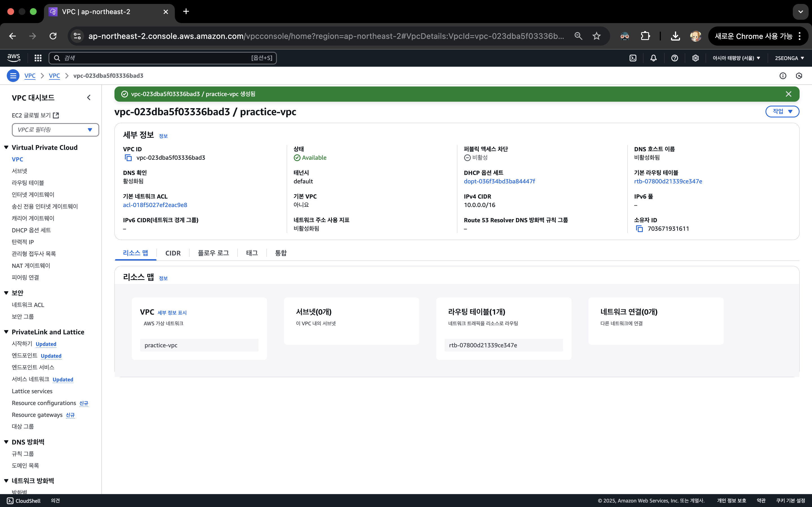Click the help question mark icon
Screen dimensions: 812x507
pyautogui.click(x=674, y=58)
